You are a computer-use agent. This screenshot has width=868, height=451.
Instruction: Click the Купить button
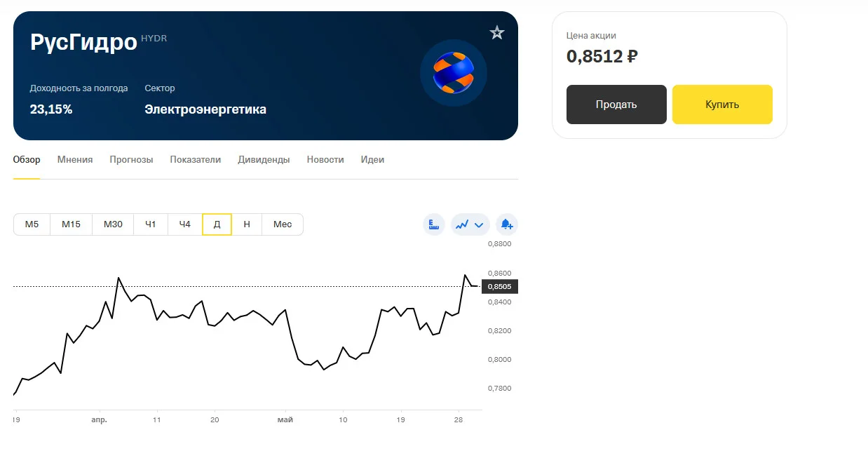coord(722,105)
